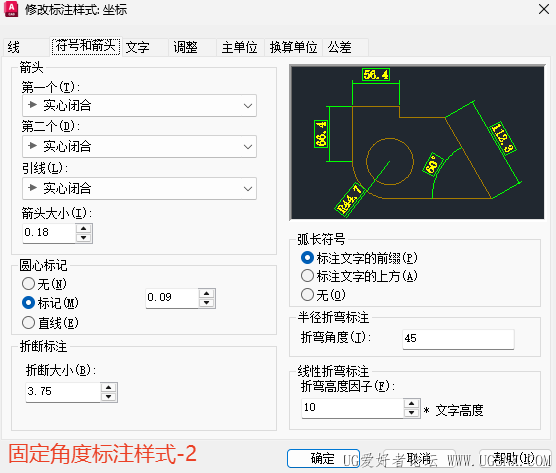Expand the 第二个(D) arrowhead dropdown
556x473 pixels.
click(x=139, y=146)
